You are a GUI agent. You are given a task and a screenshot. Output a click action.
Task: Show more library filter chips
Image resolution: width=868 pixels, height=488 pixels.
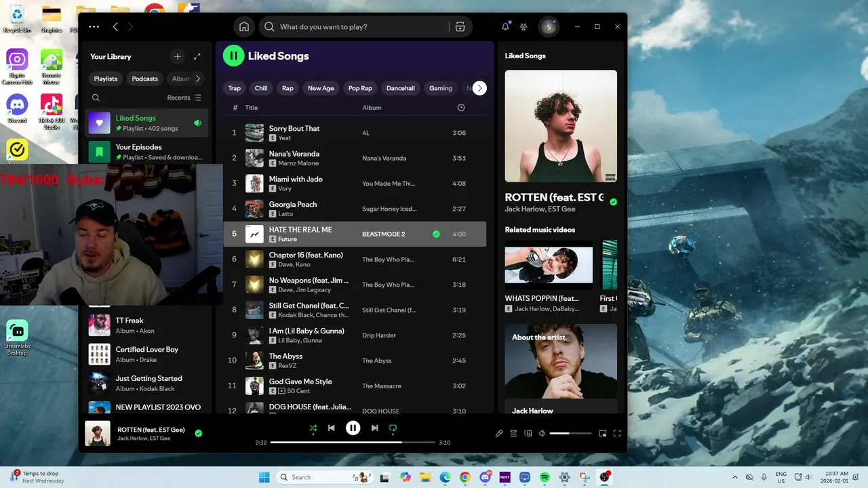(197, 79)
